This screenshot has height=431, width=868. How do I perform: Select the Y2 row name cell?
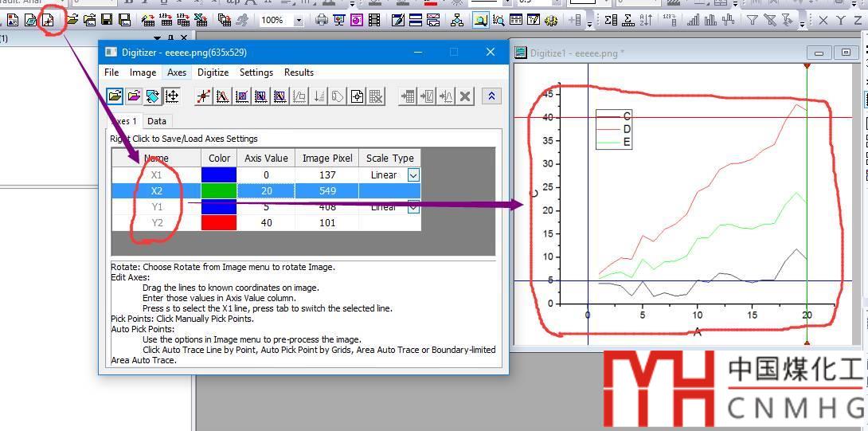tap(156, 223)
